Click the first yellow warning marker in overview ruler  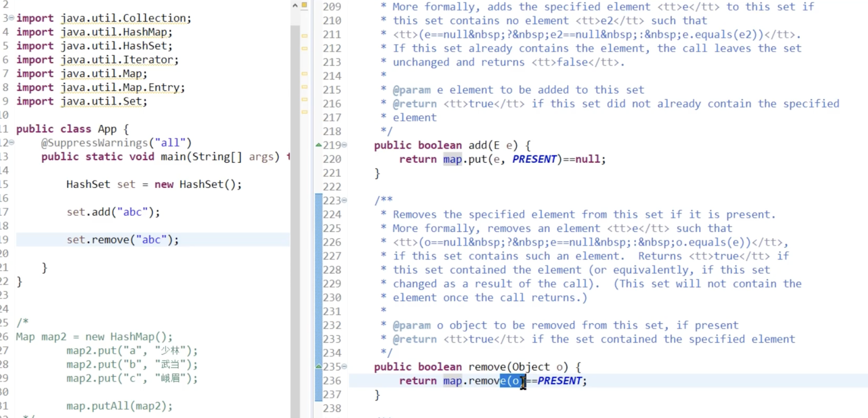click(304, 36)
